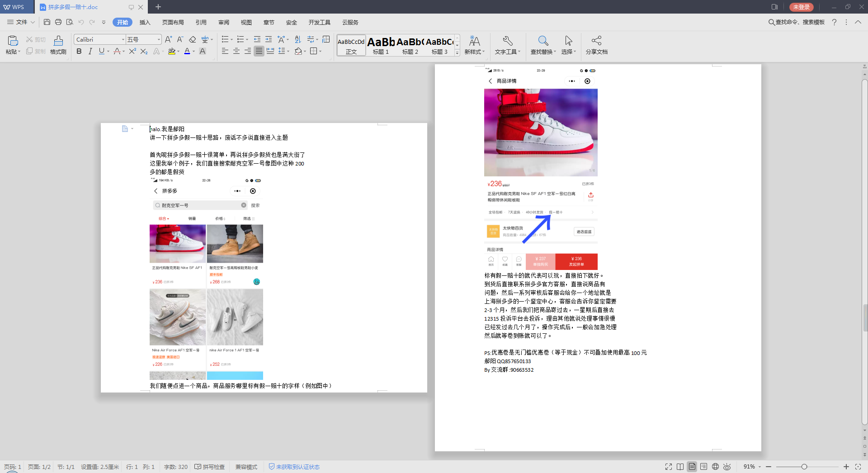This screenshot has width=868, height=473.
Task: Apply the Heading 1 style
Action: [381, 45]
